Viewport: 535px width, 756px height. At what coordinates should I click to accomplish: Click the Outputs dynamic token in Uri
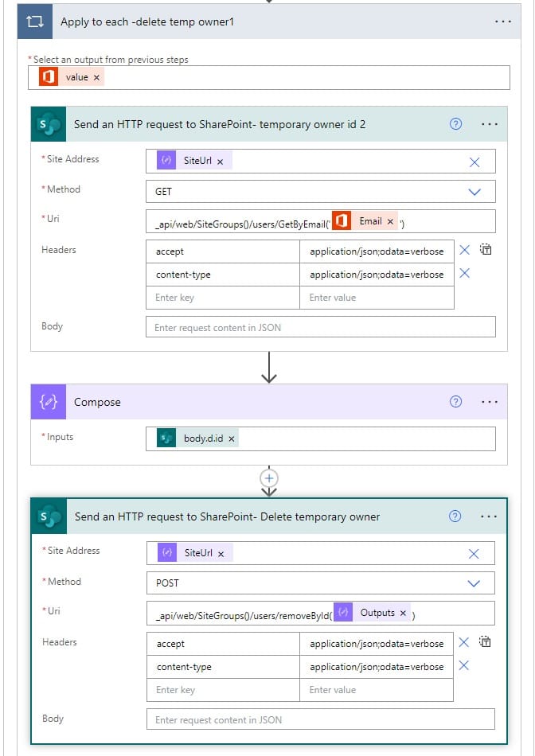click(372, 613)
